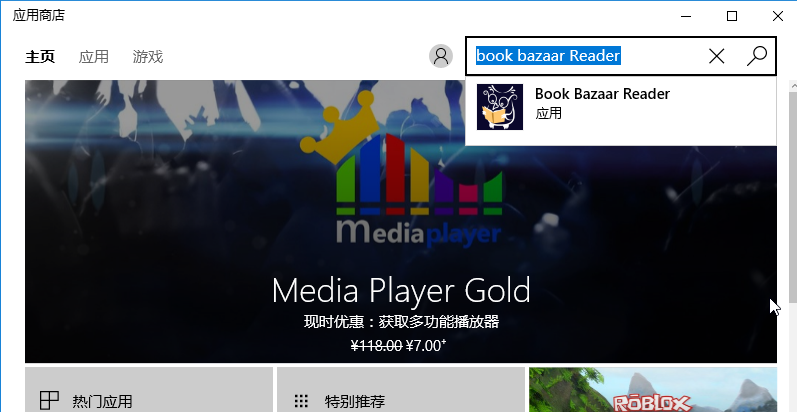This screenshot has height=412, width=797.
Task: Open the 特别推荐 label
Action: (x=354, y=402)
